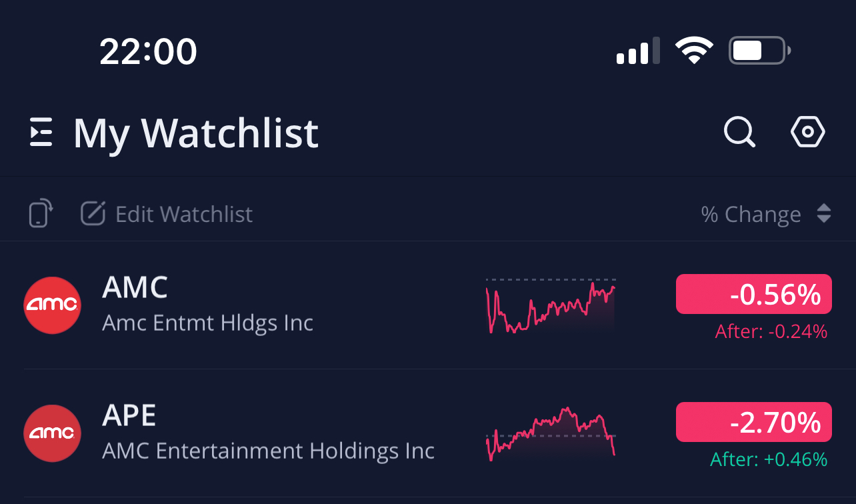Open the watchlist menu icon beside My Watchlist

pos(41,132)
